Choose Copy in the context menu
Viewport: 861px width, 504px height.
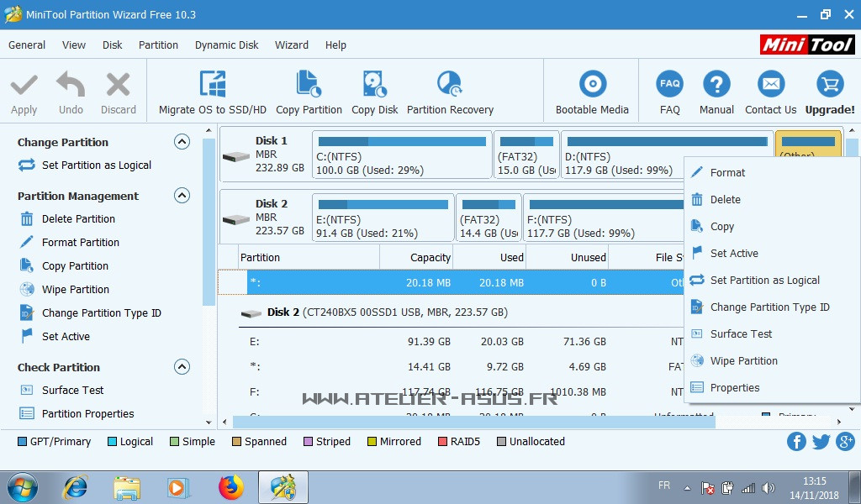coord(772,227)
